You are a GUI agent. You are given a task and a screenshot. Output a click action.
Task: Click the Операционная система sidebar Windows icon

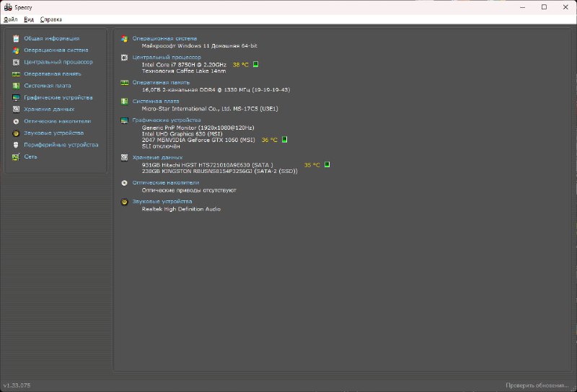click(16, 50)
